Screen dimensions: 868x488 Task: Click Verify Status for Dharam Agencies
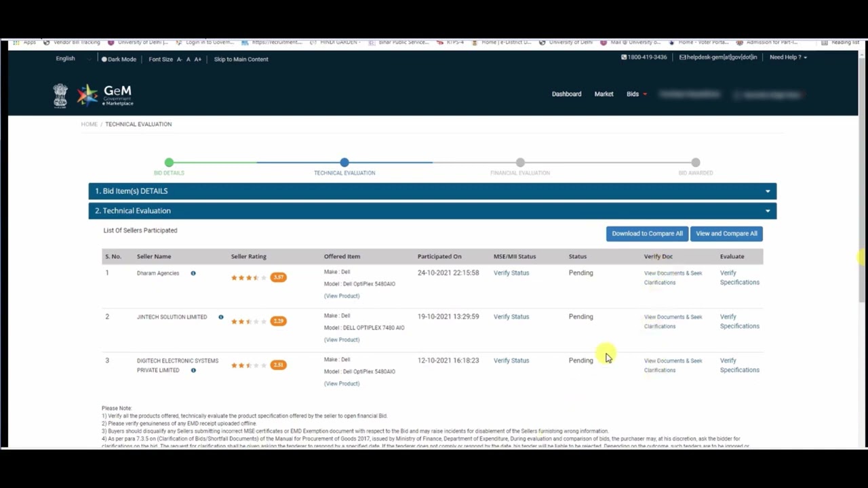[x=511, y=272]
